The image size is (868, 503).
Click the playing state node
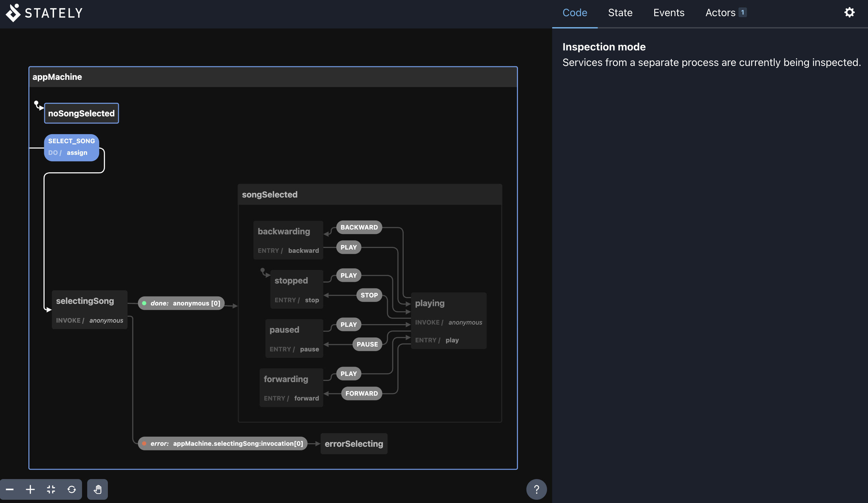pos(449,321)
